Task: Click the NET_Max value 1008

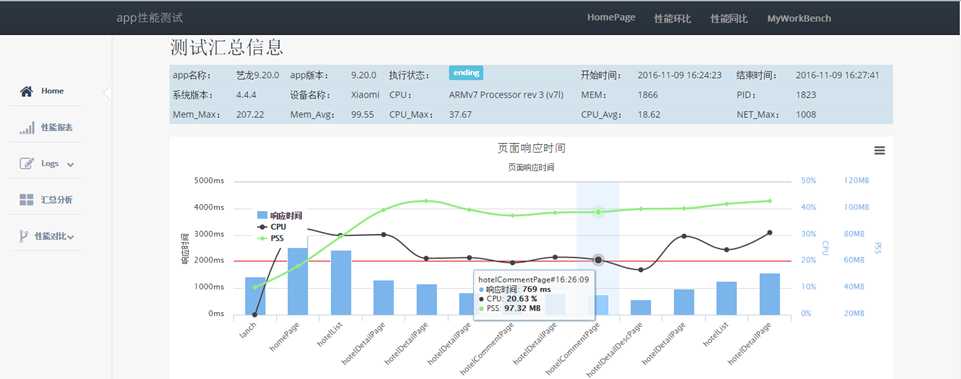Action: coord(806,115)
